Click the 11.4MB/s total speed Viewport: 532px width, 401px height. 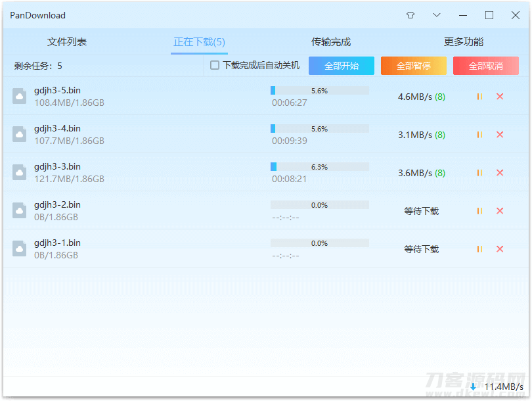tap(504, 387)
